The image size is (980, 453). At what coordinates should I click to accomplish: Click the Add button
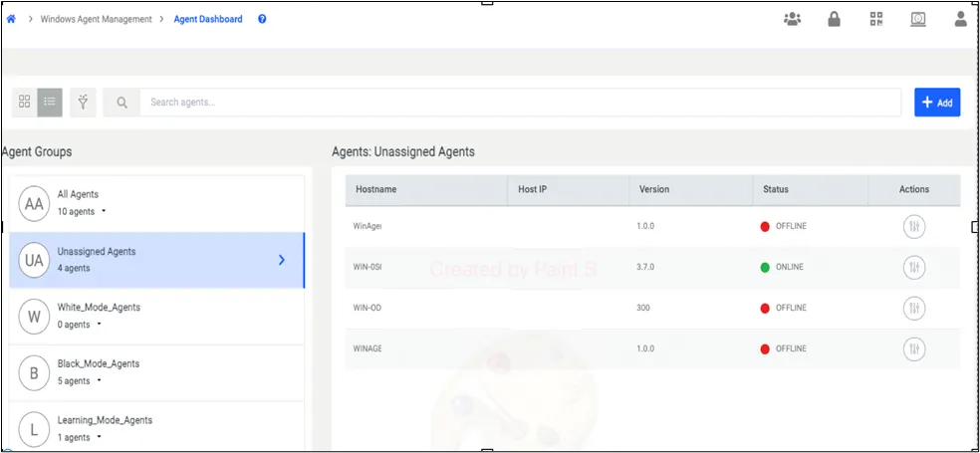tap(937, 103)
